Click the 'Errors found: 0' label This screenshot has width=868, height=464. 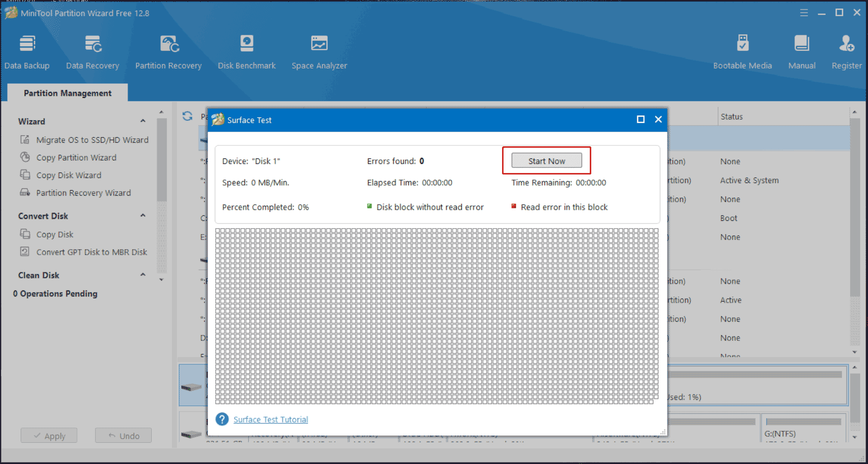coord(396,161)
